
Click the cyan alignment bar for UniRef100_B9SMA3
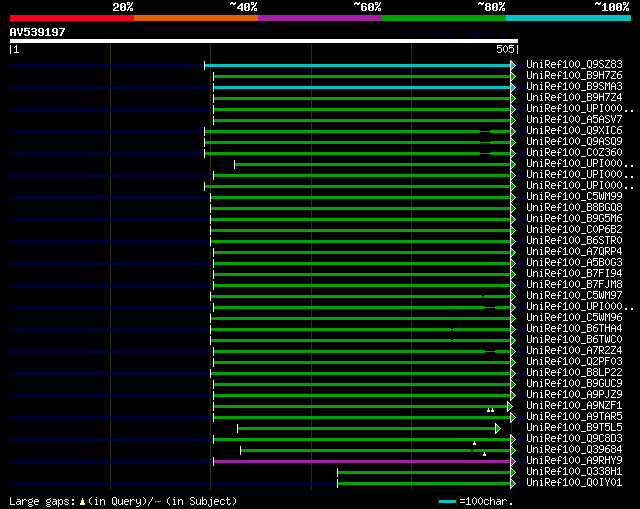tap(362, 87)
